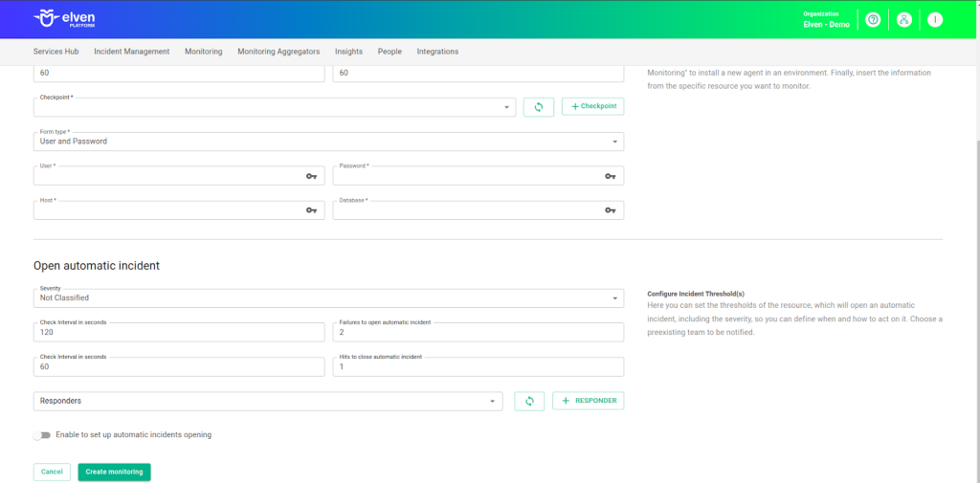
Task: Click the key icon in Host field
Action: (311, 210)
